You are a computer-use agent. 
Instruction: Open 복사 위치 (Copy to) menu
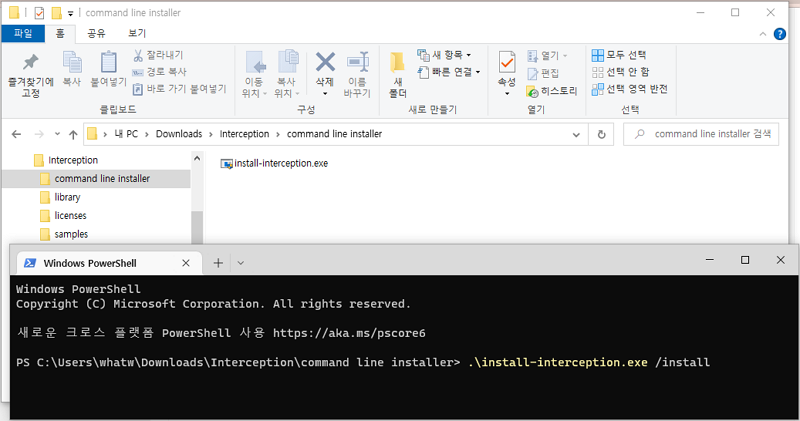click(x=287, y=75)
